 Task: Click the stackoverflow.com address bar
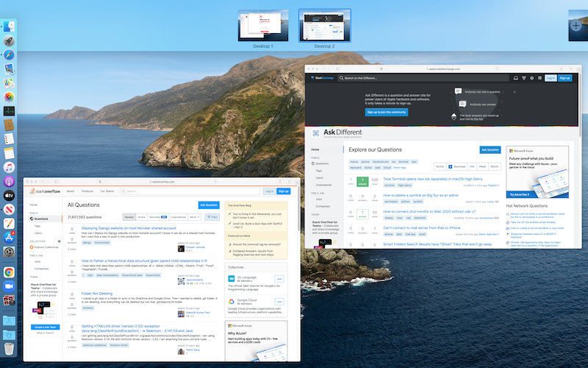pos(161,182)
